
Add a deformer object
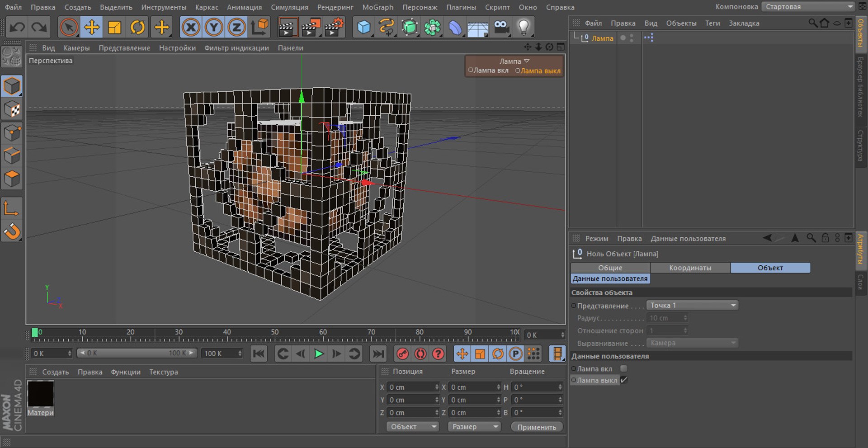tap(455, 28)
